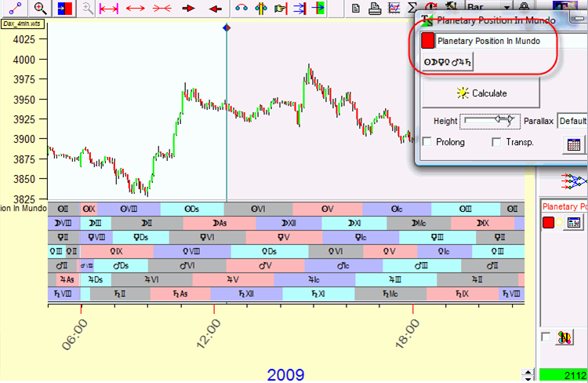The height and width of the screenshot is (383, 588).
Task: Open the calendar icon in Mundo dialog
Action: 573,144
